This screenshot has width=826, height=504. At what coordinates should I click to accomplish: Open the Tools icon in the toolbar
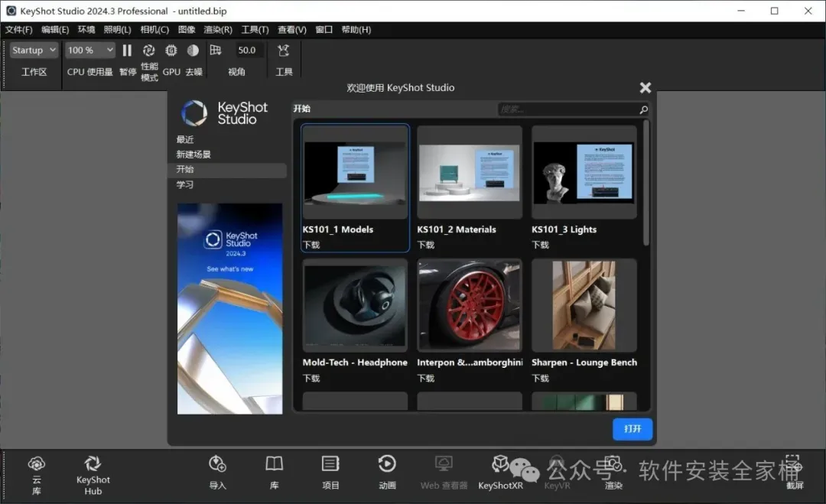[284, 50]
